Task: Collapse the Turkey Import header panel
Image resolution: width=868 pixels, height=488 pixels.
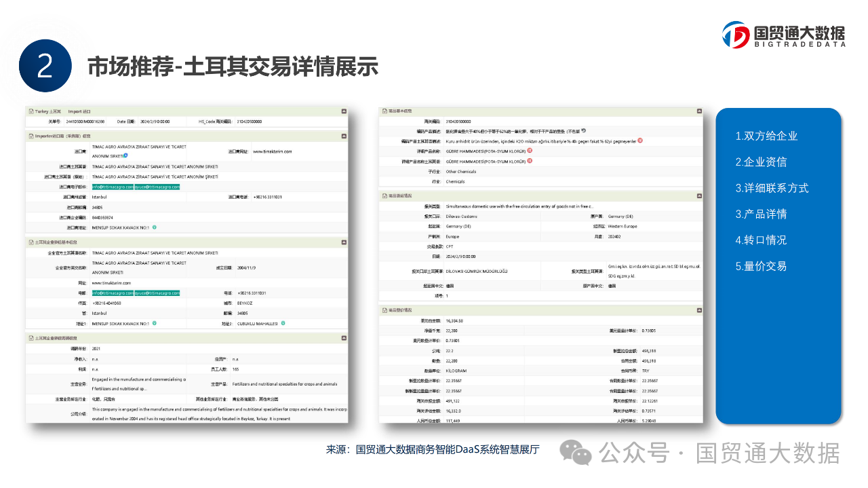Action: (x=344, y=111)
